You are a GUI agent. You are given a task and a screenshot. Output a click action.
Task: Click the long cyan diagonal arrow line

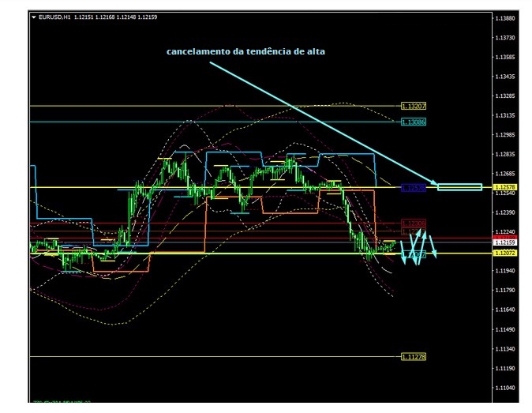pyautogui.click(x=316, y=120)
